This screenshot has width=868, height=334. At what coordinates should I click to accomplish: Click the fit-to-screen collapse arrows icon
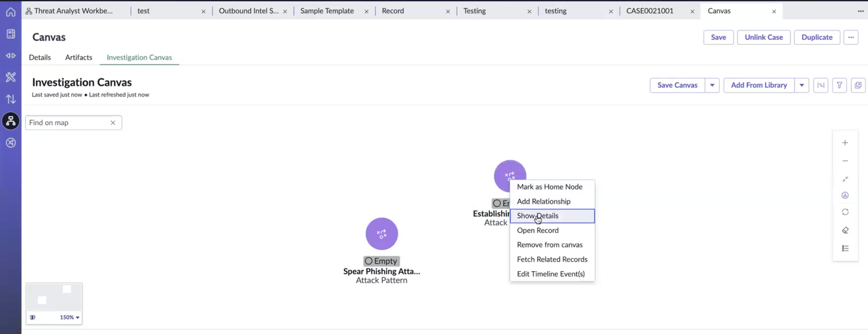(845, 179)
